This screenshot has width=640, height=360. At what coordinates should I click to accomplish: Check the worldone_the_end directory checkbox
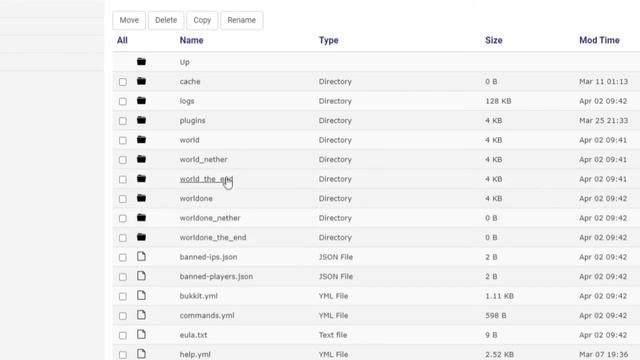(x=122, y=238)
